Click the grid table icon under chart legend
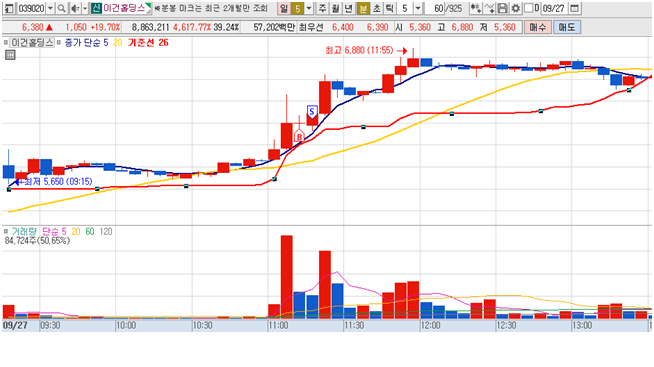Image resolution: width=654 pixels, height=367 pixels. [x=10, y=55]
